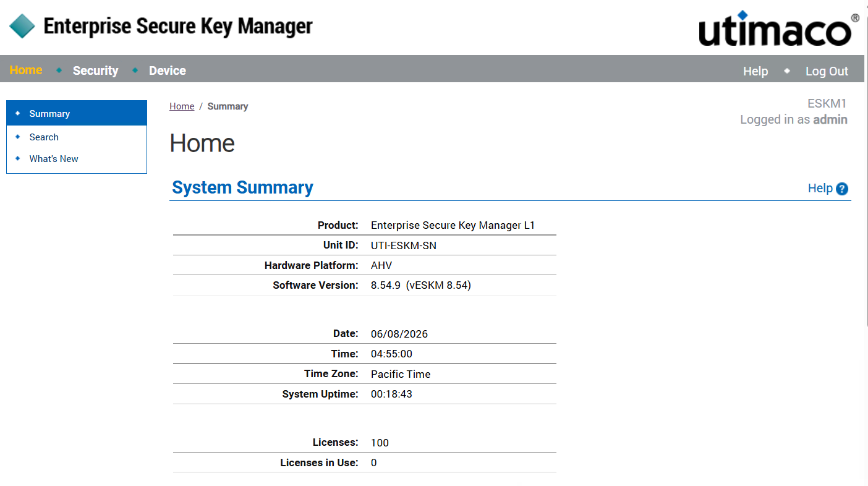
Task: Click the Home breadcrumb link
Action: [x=182, y=106]
